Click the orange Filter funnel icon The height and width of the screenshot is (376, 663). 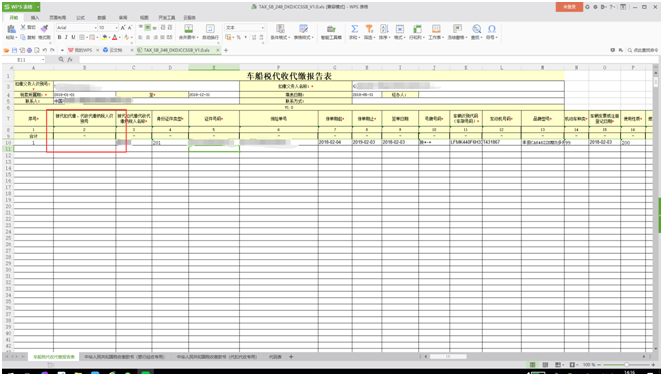click(x=369, y=29)
